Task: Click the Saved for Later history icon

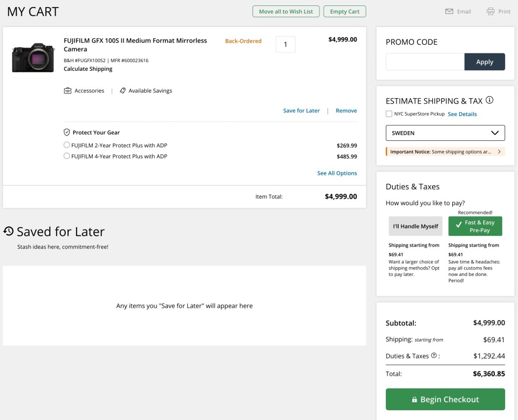Action: click(x=9, y=231)
